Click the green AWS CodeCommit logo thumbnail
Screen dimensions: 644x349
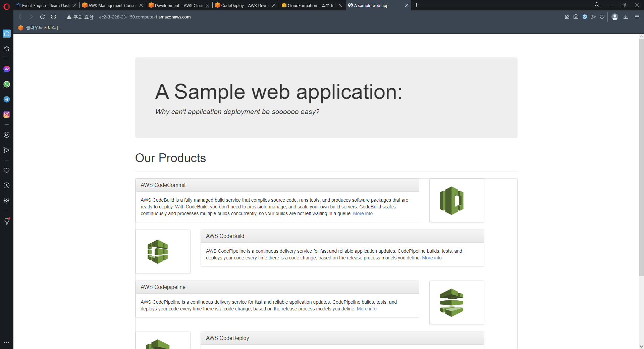[457, 201]
